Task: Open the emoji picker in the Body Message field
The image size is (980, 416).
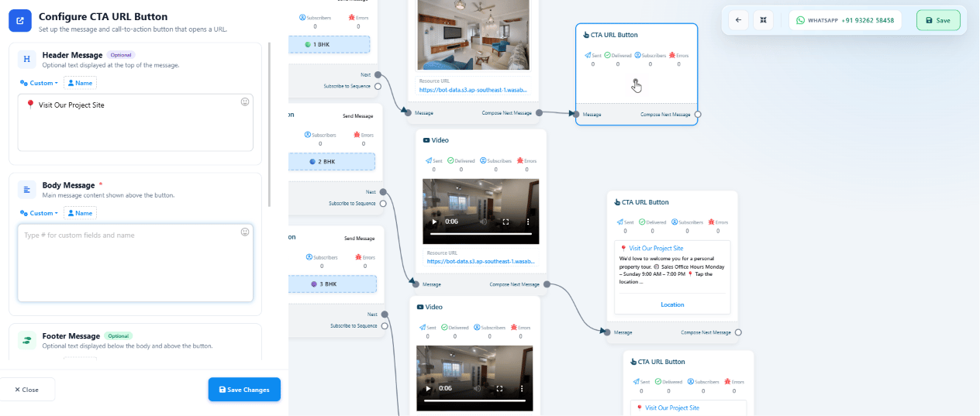Action: pos(245,232)
